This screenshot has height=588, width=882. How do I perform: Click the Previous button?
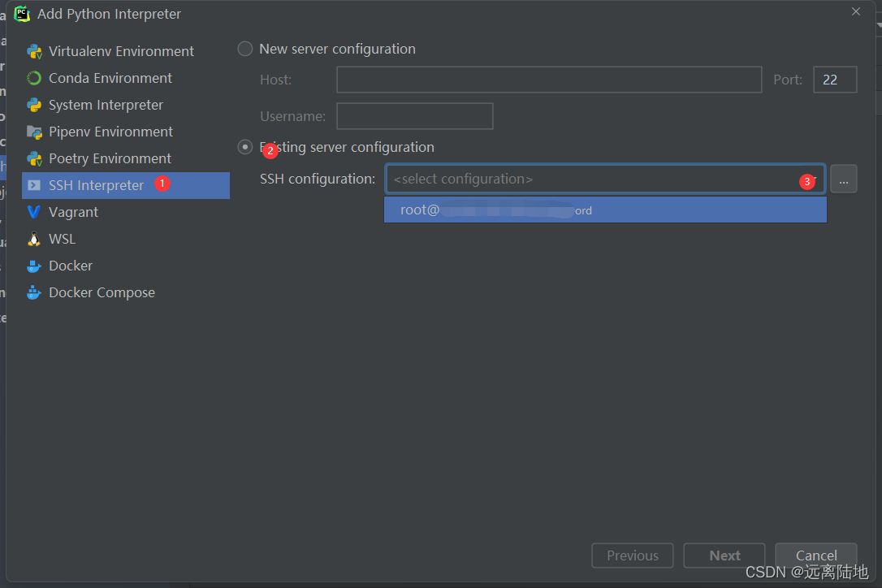632,556
